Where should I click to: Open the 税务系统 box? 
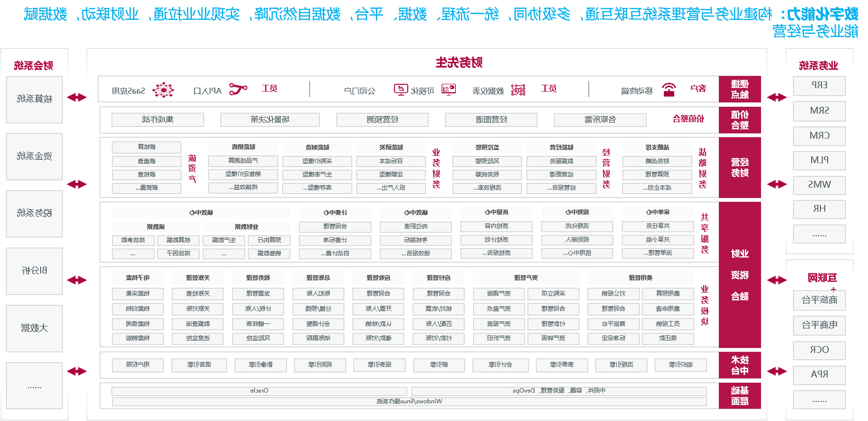point(34,214)
